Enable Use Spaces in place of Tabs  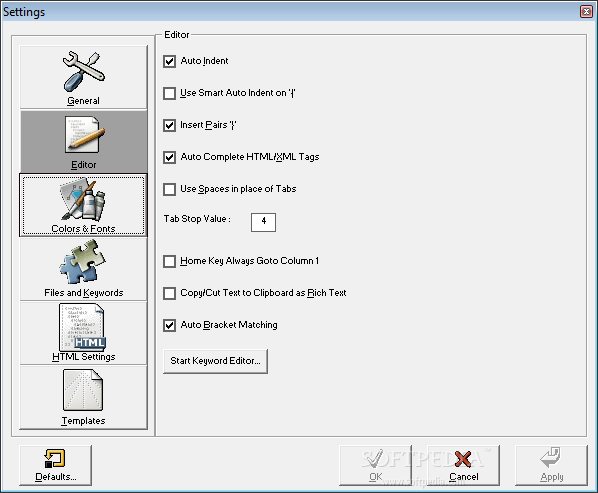point(169,189)
